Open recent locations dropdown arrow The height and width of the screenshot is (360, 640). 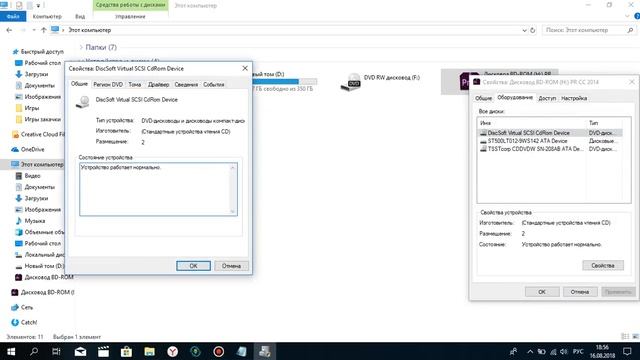click(x=34, y=30)
